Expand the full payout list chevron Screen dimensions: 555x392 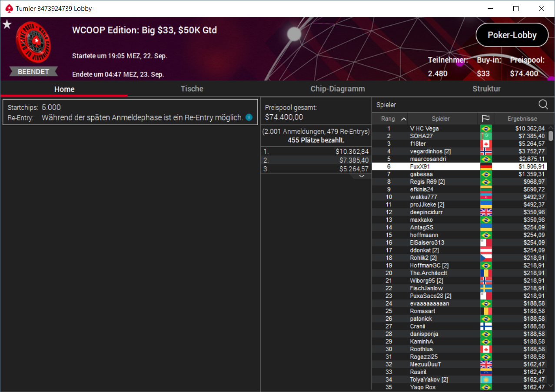pos(362,176)
